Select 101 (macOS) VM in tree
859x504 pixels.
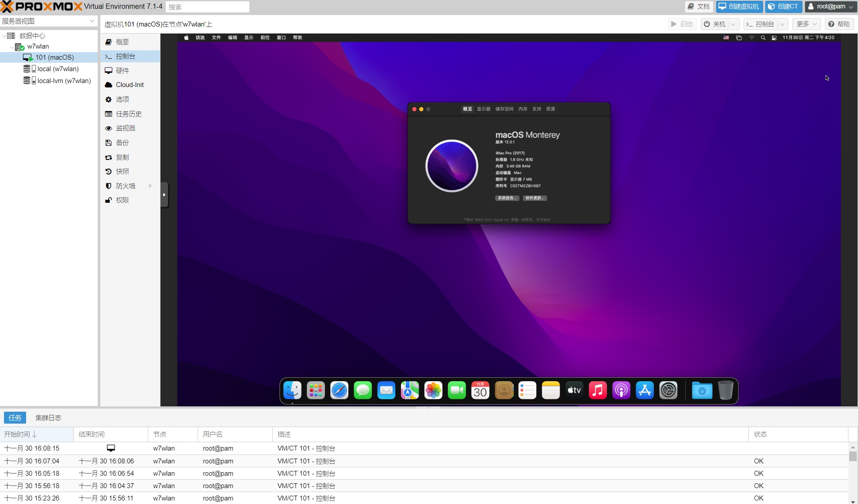tap(49, 57)
